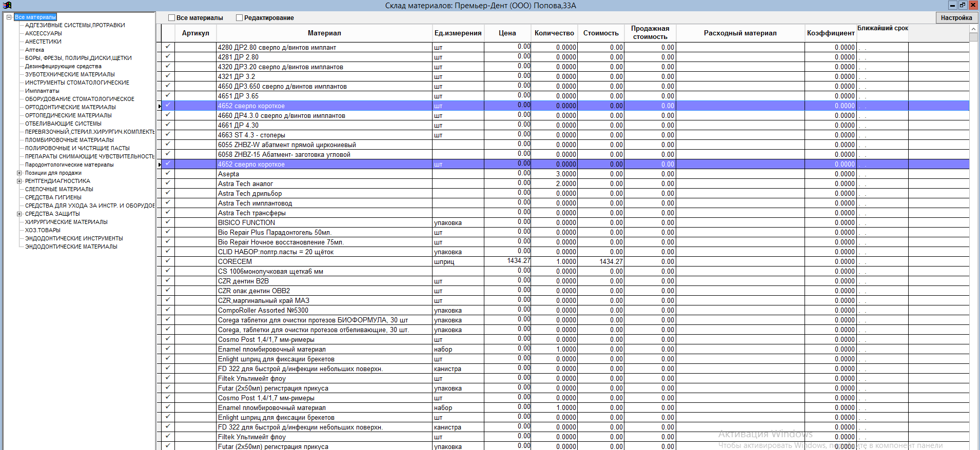980x450 pixels.
Task: Click the application icon in the title bar
Action: click(7, 5)
